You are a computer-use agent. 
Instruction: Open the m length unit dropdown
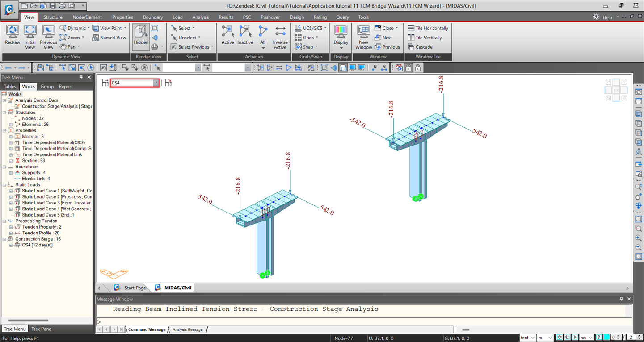coord(545,338)
